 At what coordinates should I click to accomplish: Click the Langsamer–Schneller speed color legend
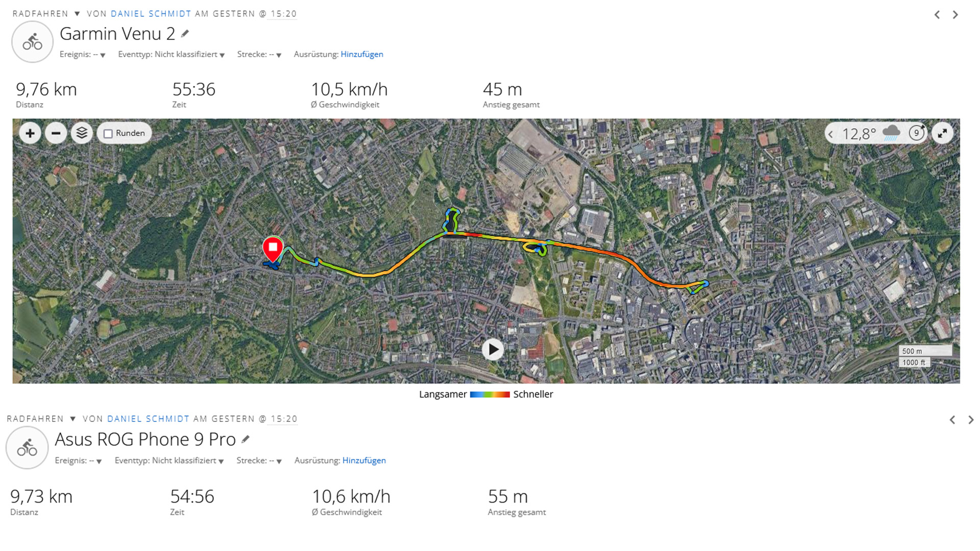pyautogui.click(x=489, y=394)
